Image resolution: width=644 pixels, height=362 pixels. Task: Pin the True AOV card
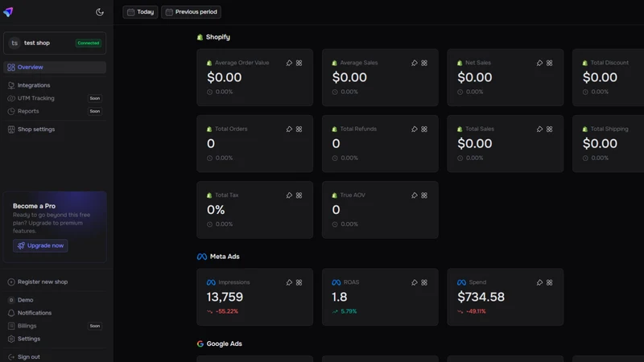click(415, 195)
